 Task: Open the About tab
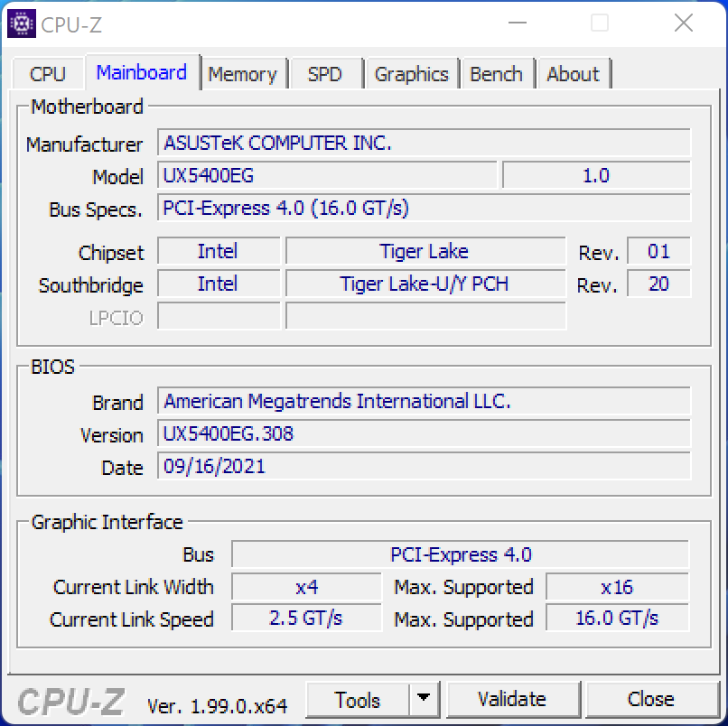click(573, 74)
